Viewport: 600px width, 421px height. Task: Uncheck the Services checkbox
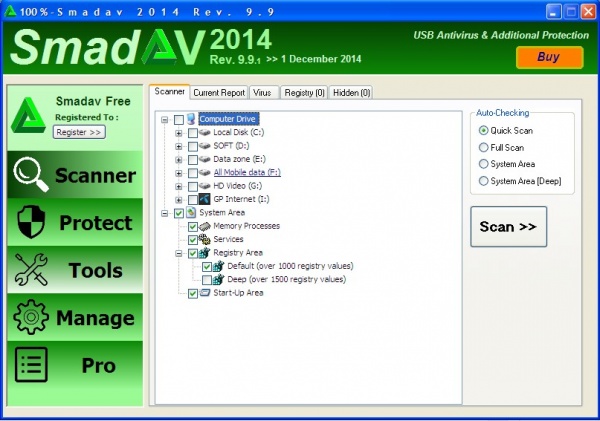coord(193,240)
